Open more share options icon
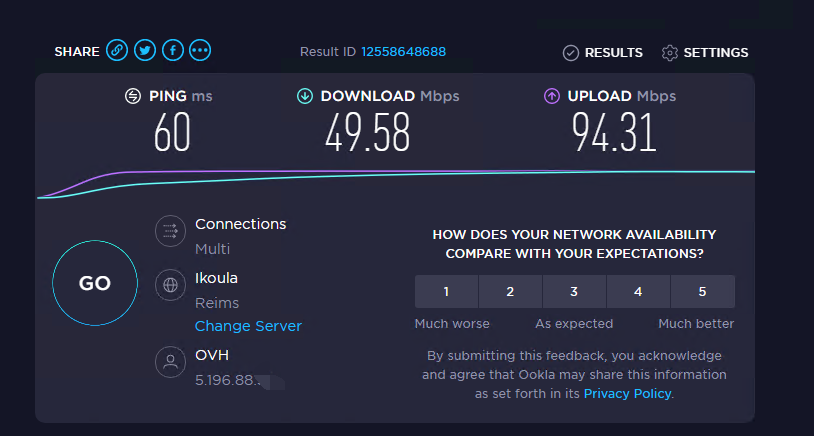Image resolution: width=814 pixels, height=436 pixels. point(201,51)
